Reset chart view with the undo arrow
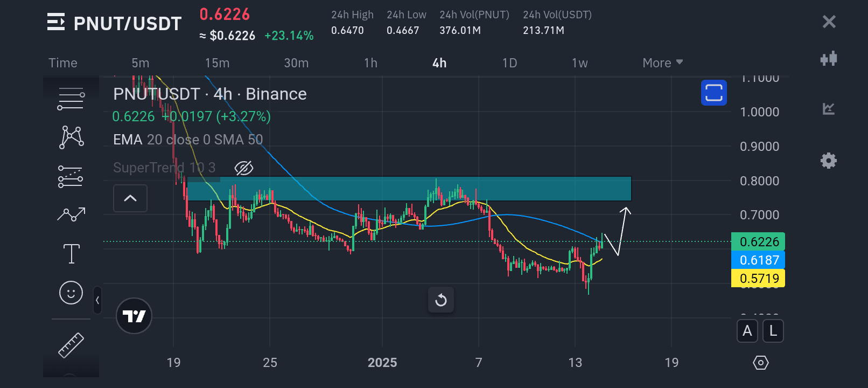Screen dimensions: 868x388 pos(441,300)
